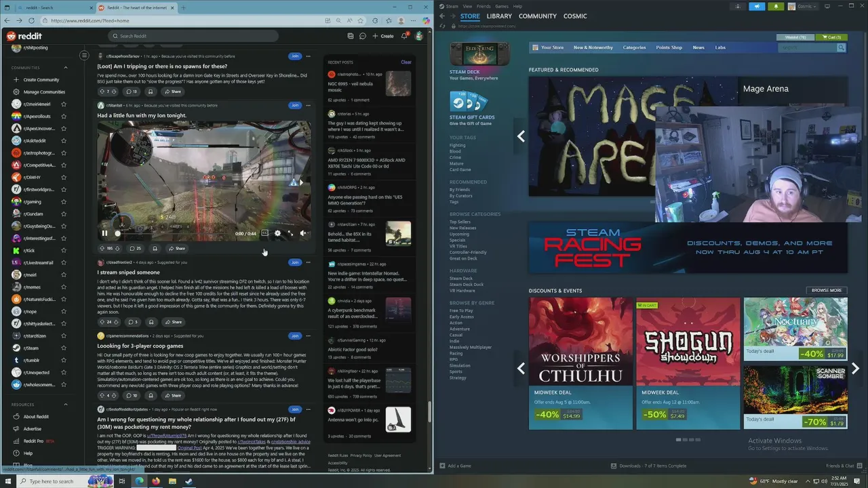The image size is (868, 488).
Task: Open Reddit user avatar menu
Action: [419, 36]
